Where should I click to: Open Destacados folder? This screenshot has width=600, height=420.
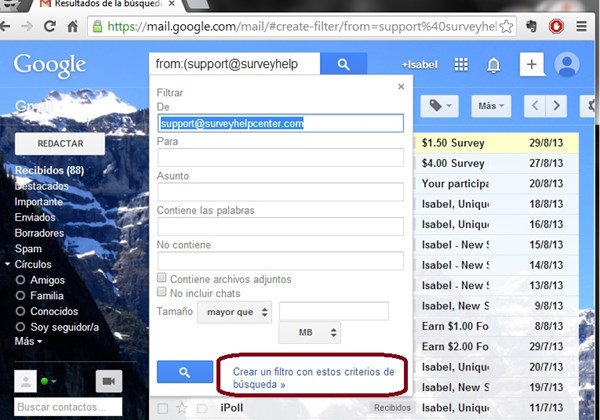[42, 186]
